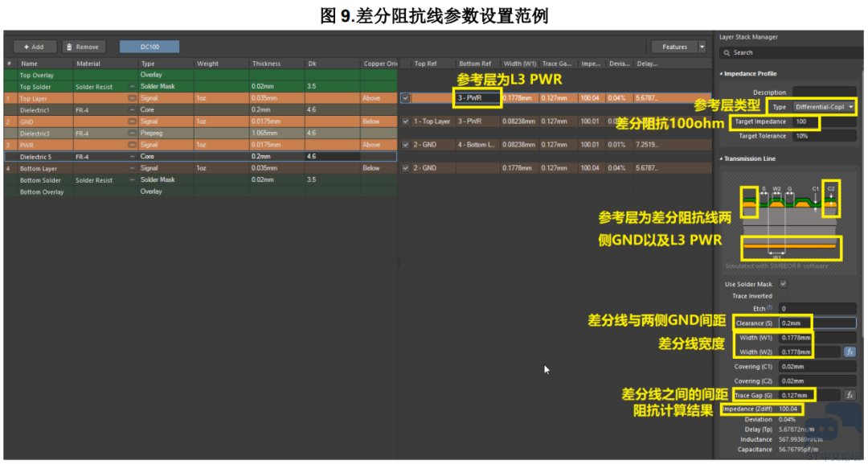
Task: Open material picker for Dielectric1 row
Action: click(x=132, y=109)
